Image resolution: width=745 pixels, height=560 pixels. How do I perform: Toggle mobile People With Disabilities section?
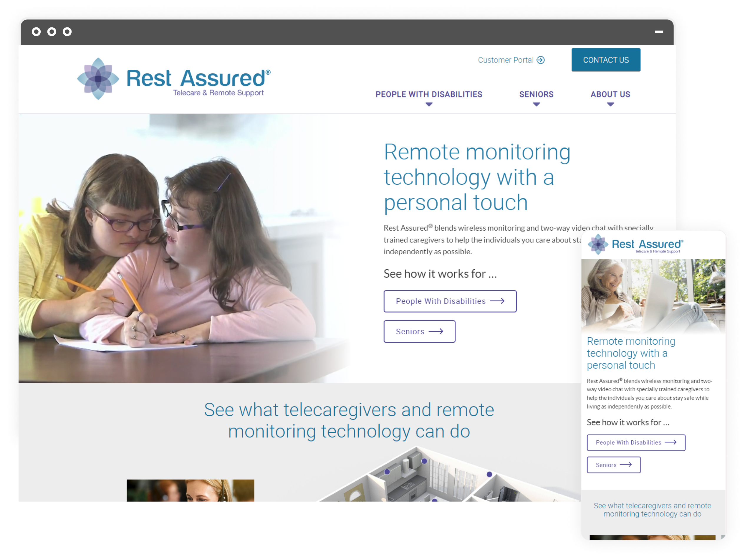[x=636, y=442]
